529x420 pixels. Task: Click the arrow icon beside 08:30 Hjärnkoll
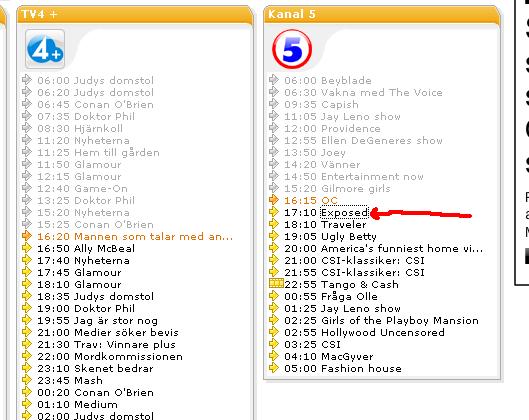coord(27,128)
